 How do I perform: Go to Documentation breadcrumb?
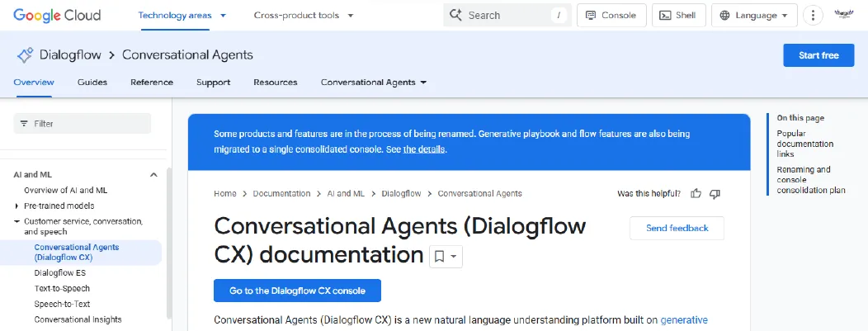click(x=281, y=193)
